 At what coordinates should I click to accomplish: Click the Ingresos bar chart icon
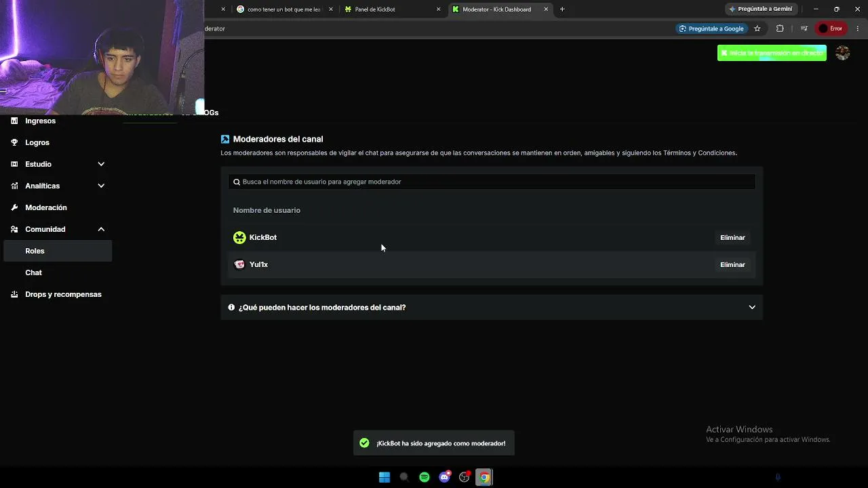coord(14,121)
